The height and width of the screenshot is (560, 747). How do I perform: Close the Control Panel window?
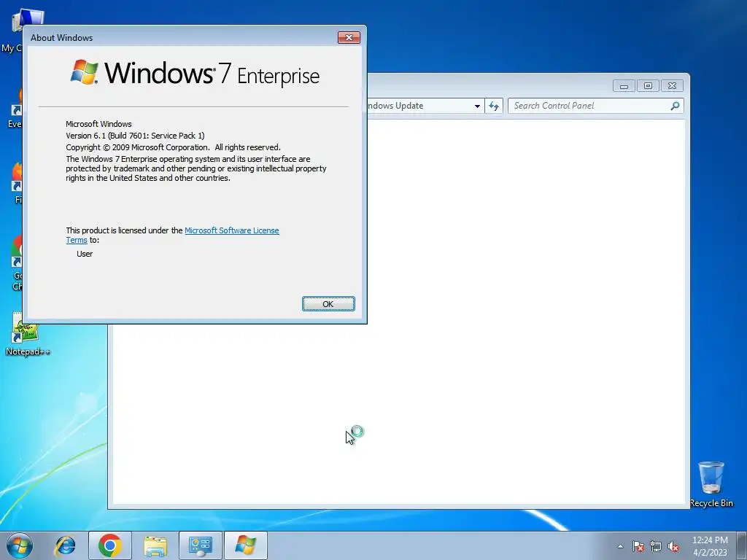(672, 86)
